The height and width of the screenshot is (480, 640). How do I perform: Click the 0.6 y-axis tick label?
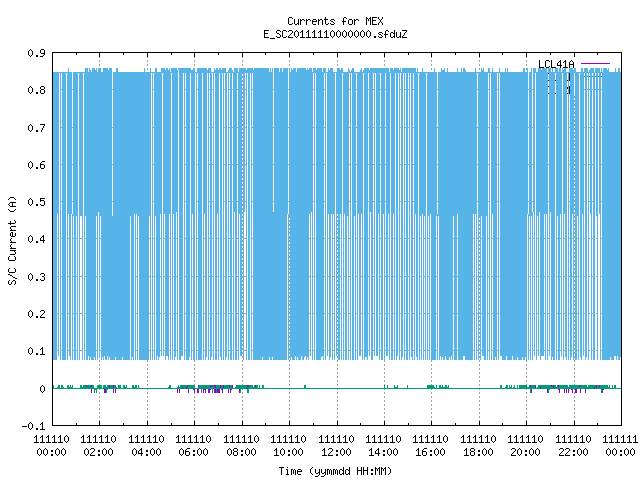click(x=36, y=165)
